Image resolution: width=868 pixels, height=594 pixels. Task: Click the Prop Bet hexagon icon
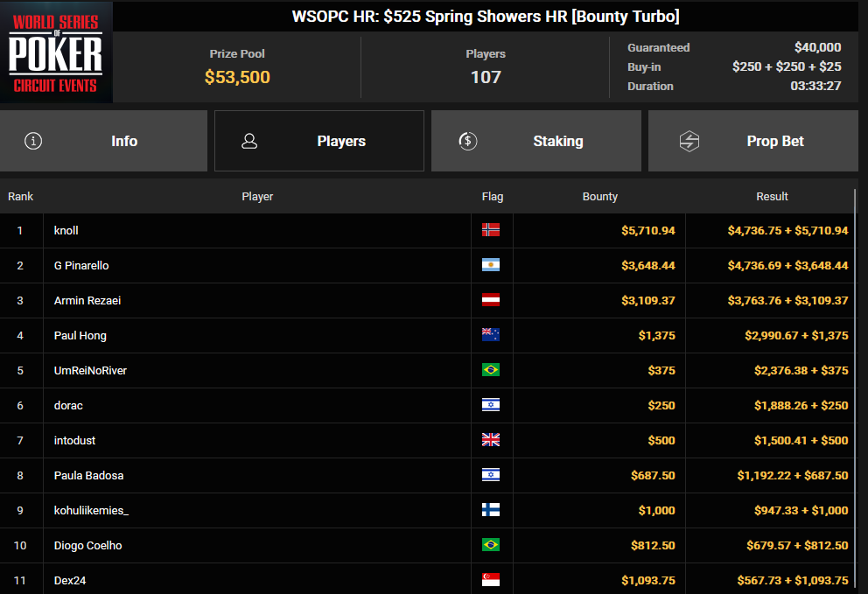pyautogui.click(x=689, y=141)
